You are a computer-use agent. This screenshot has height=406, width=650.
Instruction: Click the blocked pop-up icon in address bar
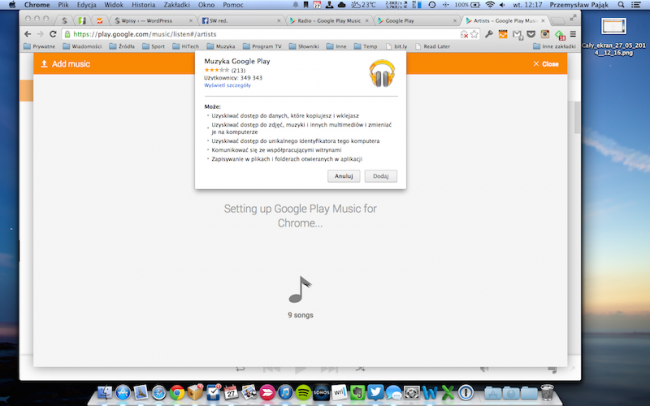(464, 34)
